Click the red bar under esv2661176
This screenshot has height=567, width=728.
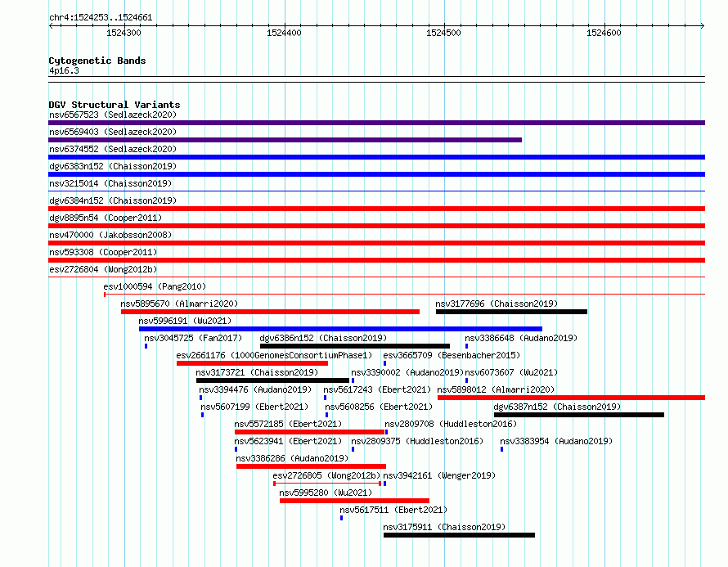253,363
